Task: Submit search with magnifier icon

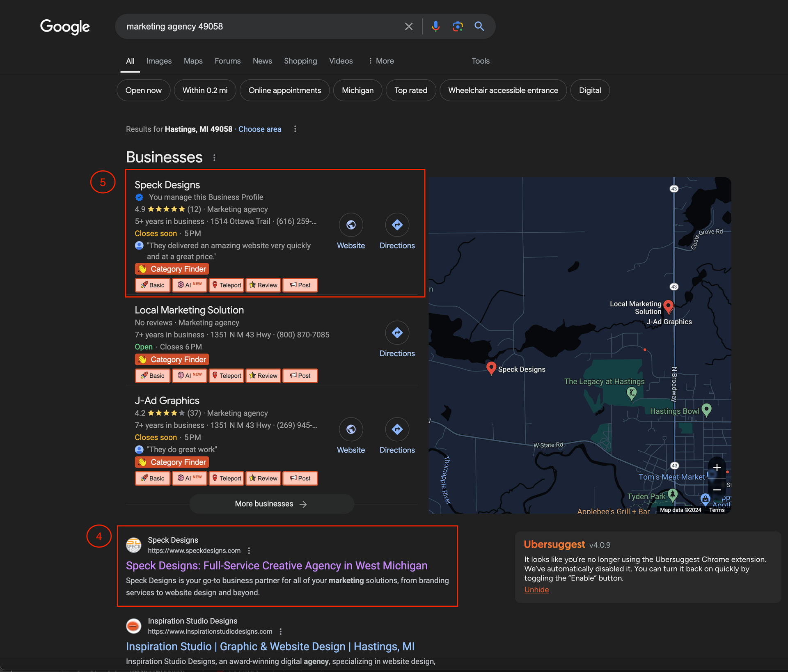Action: click(479, 27)
